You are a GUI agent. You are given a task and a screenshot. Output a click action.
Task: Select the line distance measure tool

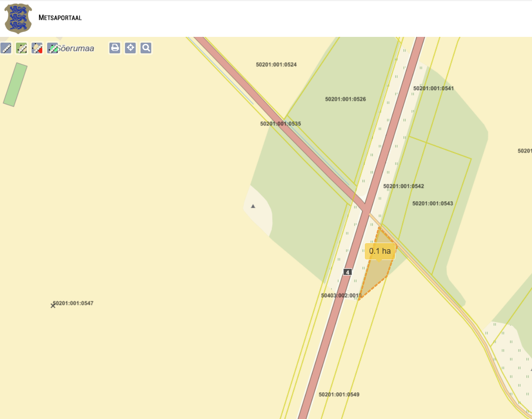point(6,48)
